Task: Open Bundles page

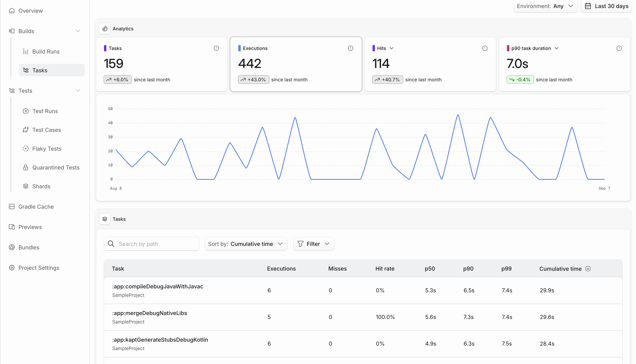Action: [29, 247]
